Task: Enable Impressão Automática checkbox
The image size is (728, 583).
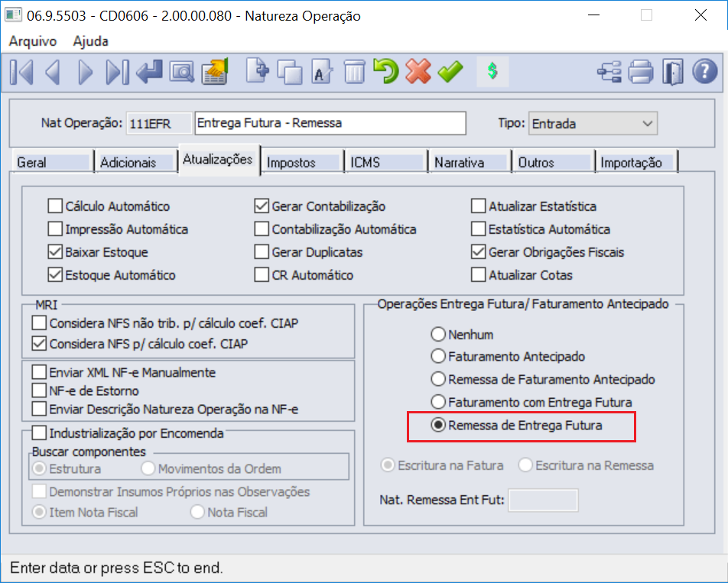Action: [55, 228]
